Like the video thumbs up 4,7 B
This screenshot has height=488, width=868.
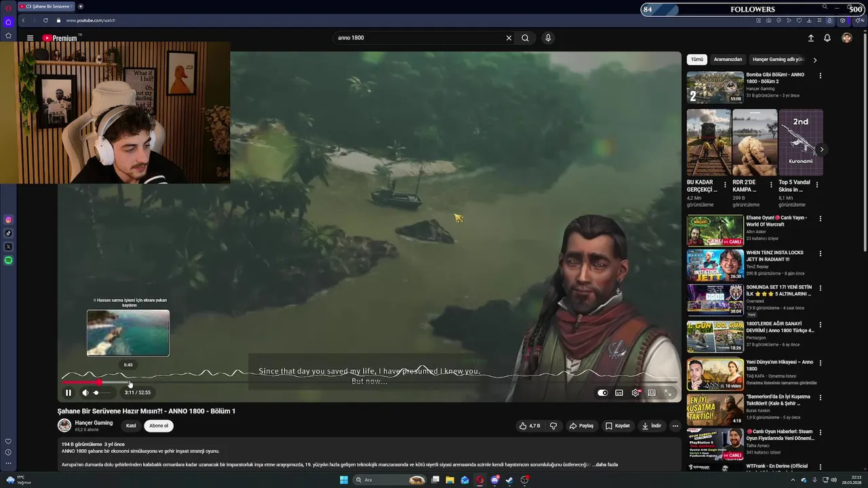pyautogui.click(x=530, y=426)
